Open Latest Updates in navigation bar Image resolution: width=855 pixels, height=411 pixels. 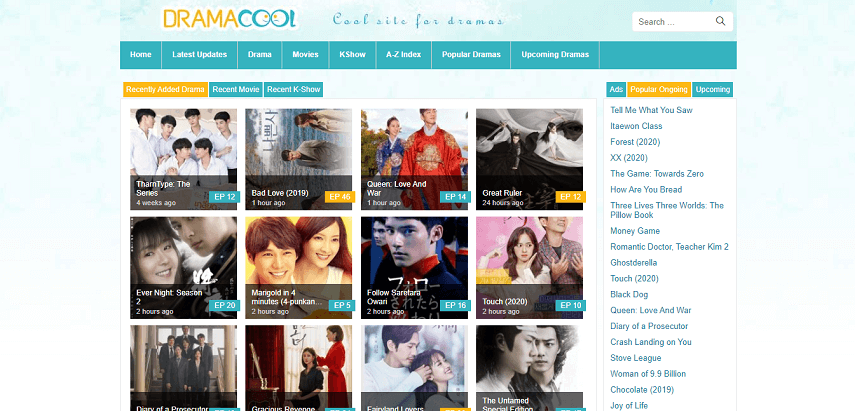(x=200, y=55)
